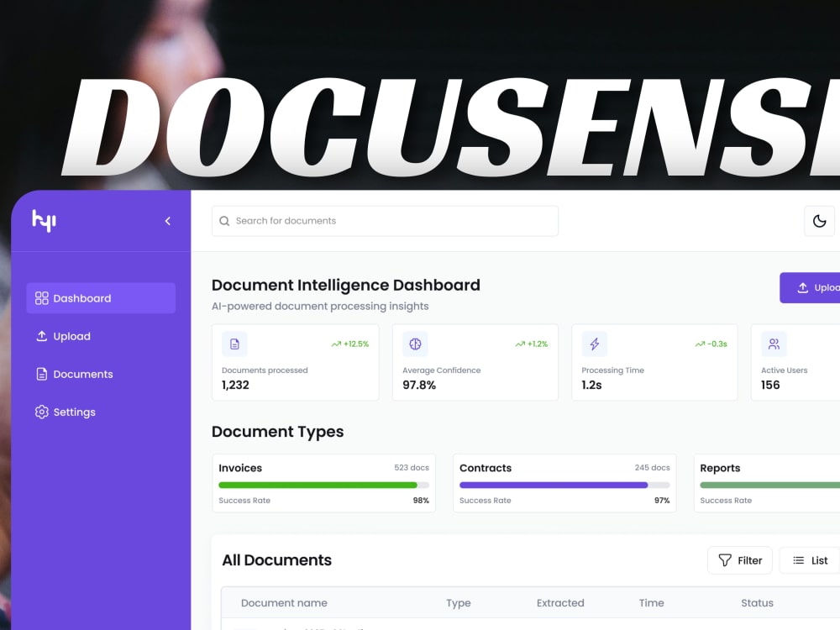Click the Reports success rate bar
Screen dimensions: 840x630
coord(769,485)
